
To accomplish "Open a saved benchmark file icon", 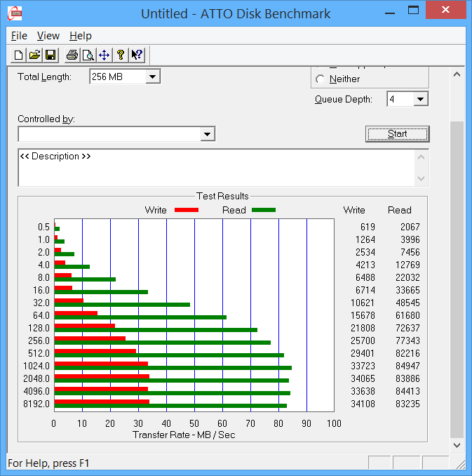I will (x=34, y=55).
